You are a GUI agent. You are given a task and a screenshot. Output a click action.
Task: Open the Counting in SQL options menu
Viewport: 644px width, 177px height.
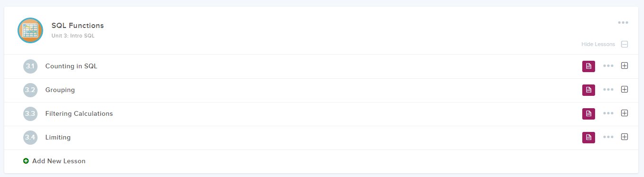tap(608, 66)
